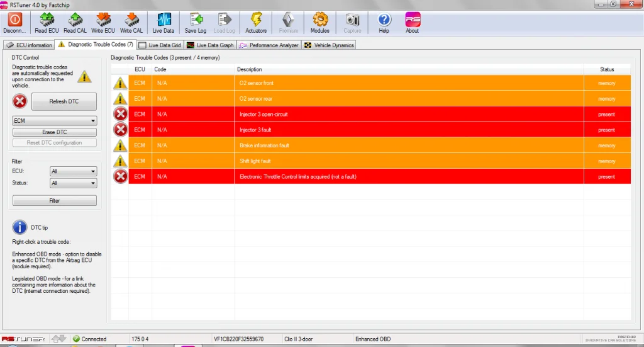This screenshot has height=347, width=644.
Task: Click the Capture camera icon
Action: 352,20
